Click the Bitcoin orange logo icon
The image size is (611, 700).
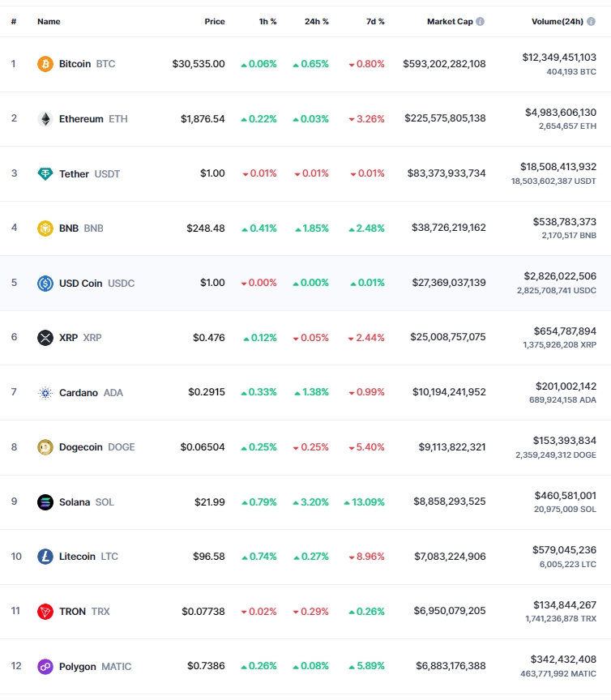[x=45, y=64]
